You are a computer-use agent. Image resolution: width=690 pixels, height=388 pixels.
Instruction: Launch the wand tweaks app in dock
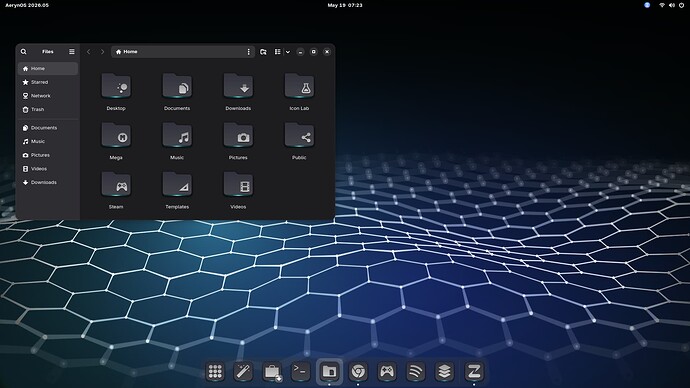click(243, 372)
